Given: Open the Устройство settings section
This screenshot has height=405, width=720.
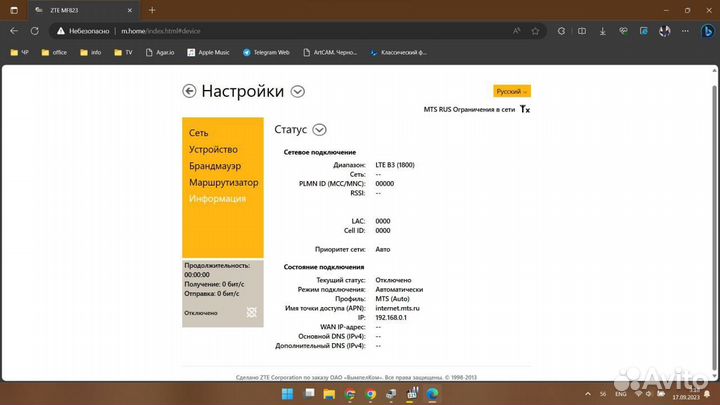Looking at the screenshot, I should click(x=213, y=149).
